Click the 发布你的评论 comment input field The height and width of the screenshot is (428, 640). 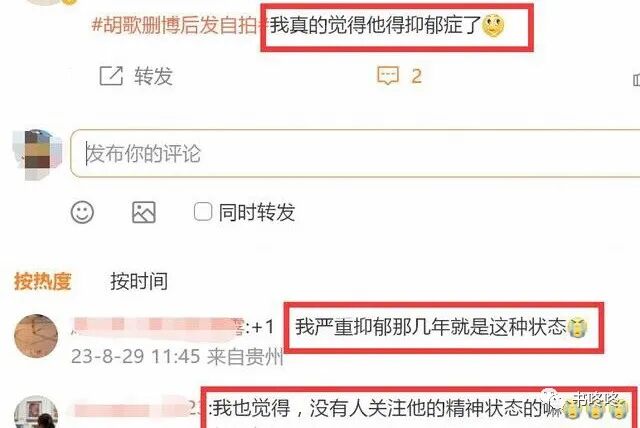(355, 153)
